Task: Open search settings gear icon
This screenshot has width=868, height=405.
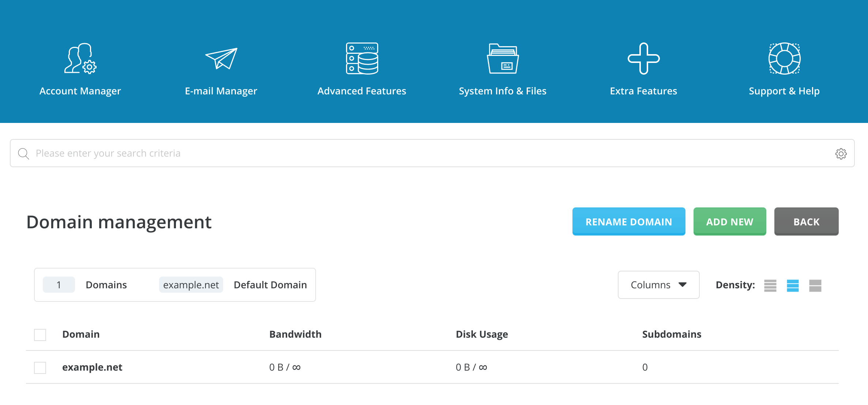Action: point(841,154)
